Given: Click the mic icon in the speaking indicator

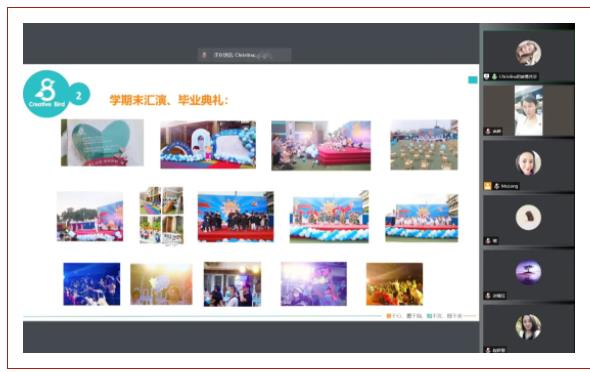Looking at the screenshot, I should [x=204, y=55].
